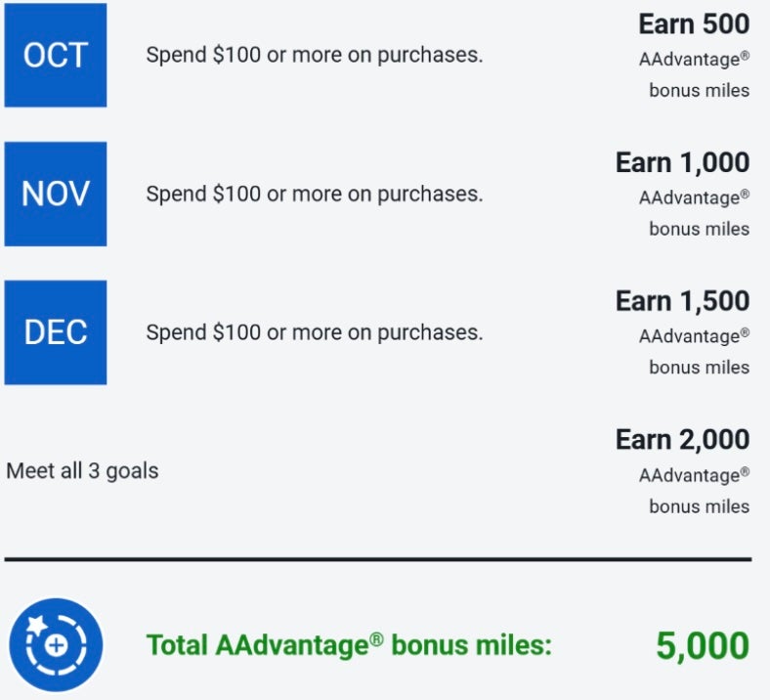770x700 pixels.
Task: Click AAdvantage® text beneath Earn 500
Action: pyautogui.click(x=694, y=60)
